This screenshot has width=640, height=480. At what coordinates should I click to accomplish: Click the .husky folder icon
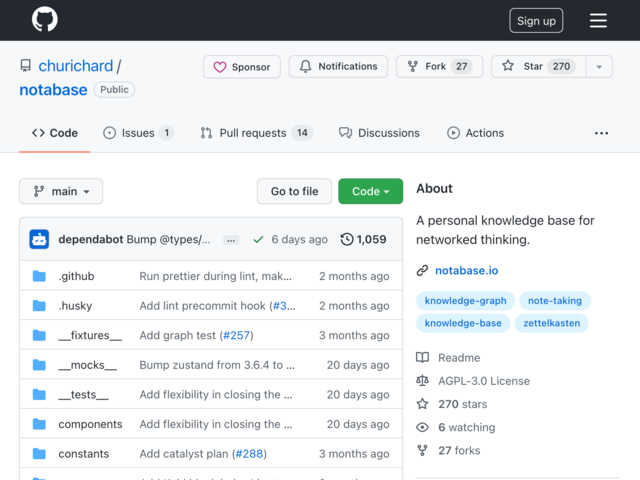coord(39,305)
